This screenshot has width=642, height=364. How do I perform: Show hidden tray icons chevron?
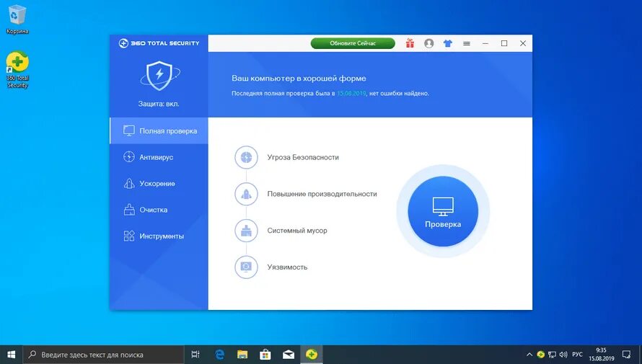point(529,355)
